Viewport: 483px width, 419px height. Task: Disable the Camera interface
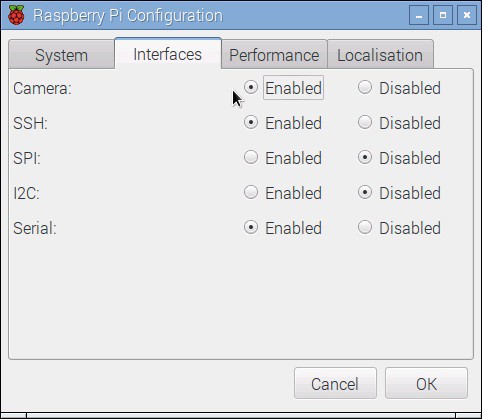pos(399,88)
